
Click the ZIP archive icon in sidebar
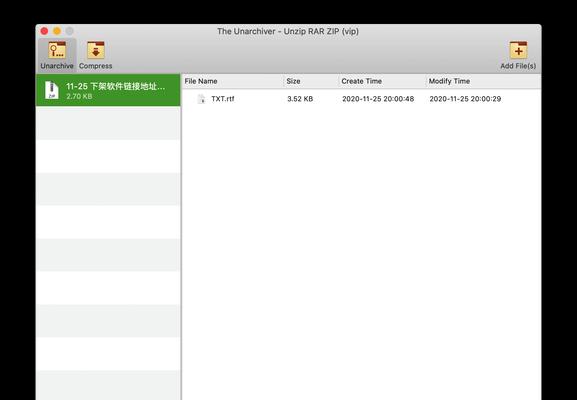pos(52,90)
